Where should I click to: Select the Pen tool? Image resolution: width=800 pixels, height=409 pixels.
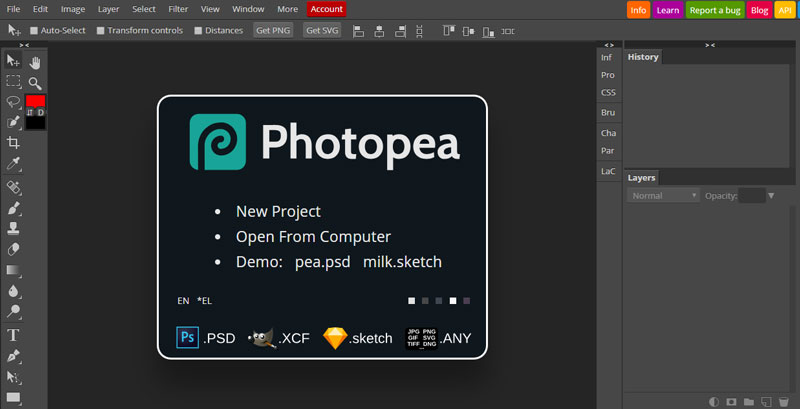pyautogui.click(x=13, y=356)
